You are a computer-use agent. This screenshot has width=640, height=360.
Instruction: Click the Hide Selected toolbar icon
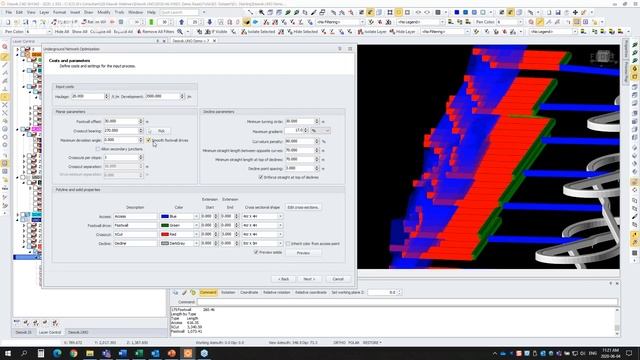point(302,31)
